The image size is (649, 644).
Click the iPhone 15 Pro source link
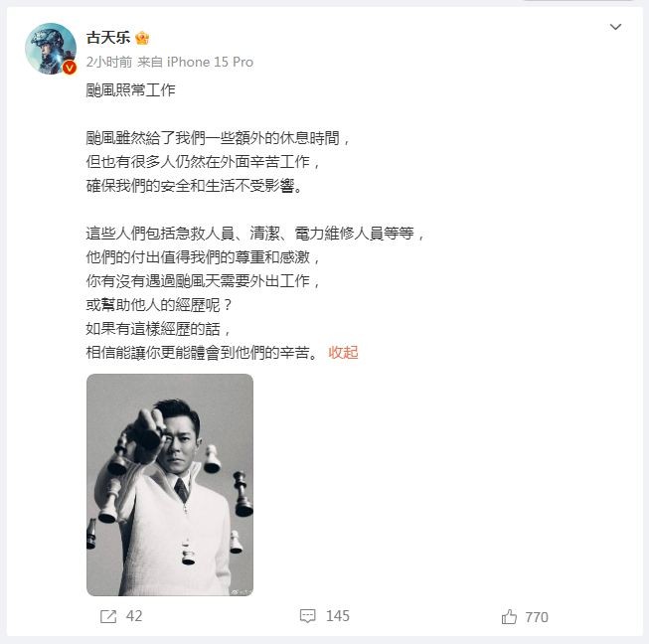click(x=210, y=62)
